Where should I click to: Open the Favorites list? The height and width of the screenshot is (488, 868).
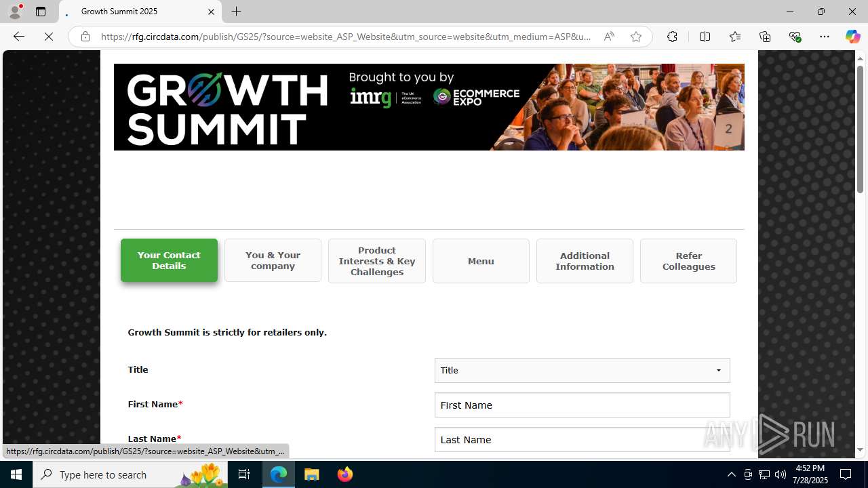coord(734,37)
